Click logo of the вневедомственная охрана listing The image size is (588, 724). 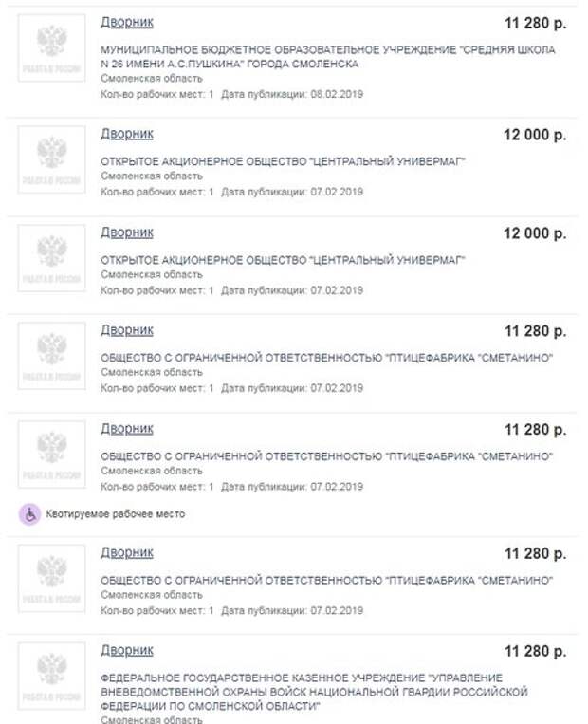[x=51, y=676]
